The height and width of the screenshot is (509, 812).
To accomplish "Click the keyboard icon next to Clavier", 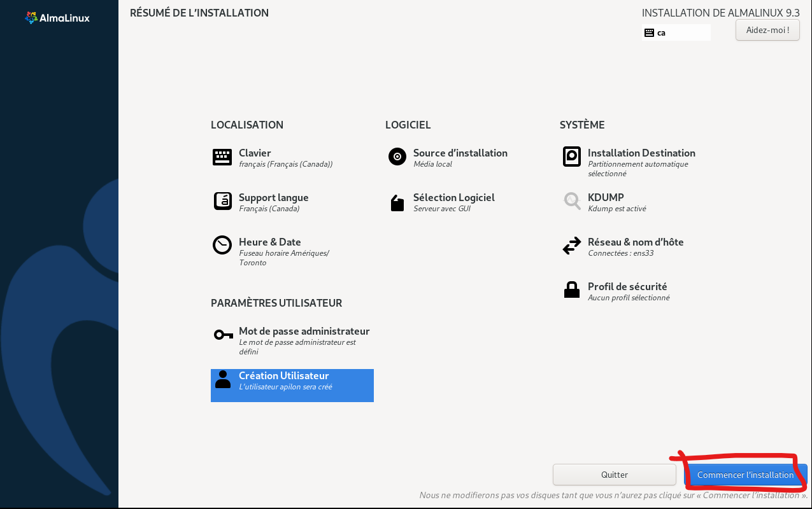I will [x=222, y=157].
